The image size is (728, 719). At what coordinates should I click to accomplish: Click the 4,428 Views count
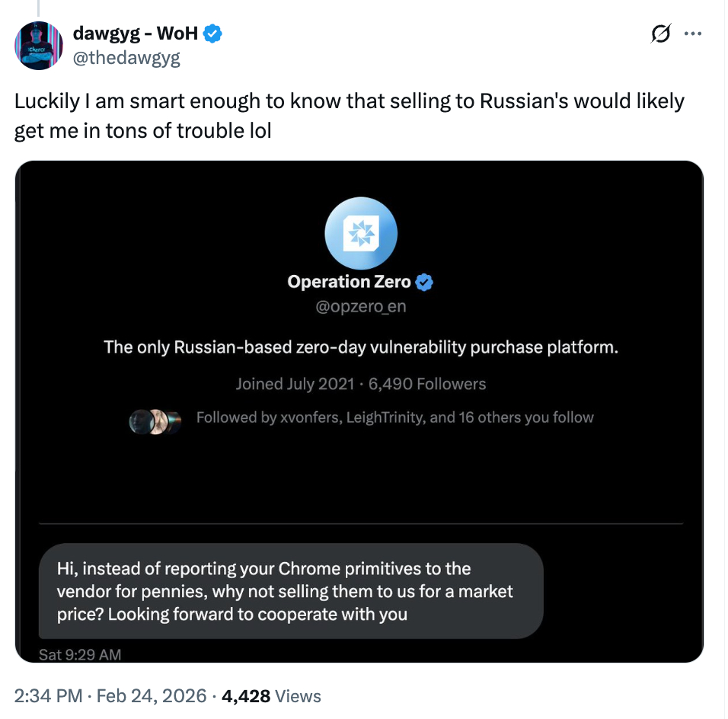[271, 696]
